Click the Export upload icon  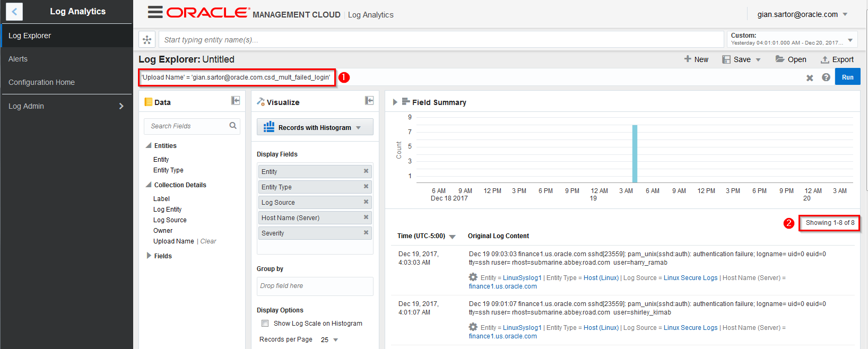pos(825,59)
